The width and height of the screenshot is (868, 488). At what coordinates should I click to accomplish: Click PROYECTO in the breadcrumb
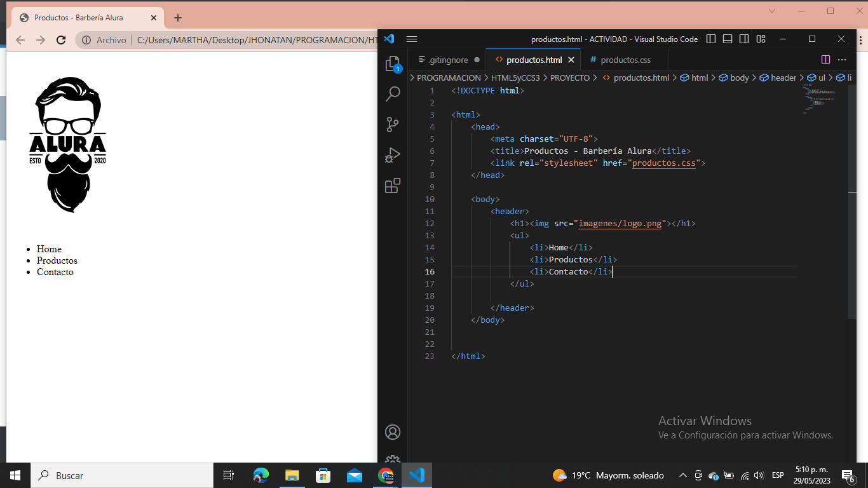[x=569, y=78]
